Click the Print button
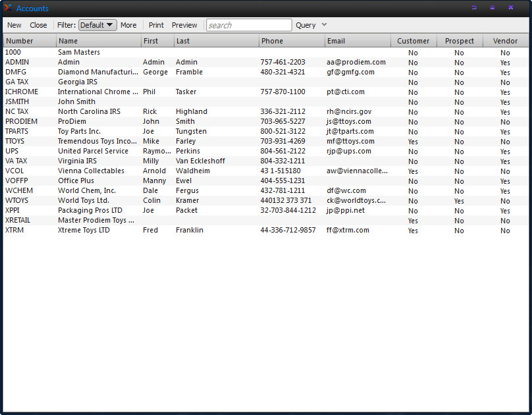532x415 pixels. click(156, 25)
